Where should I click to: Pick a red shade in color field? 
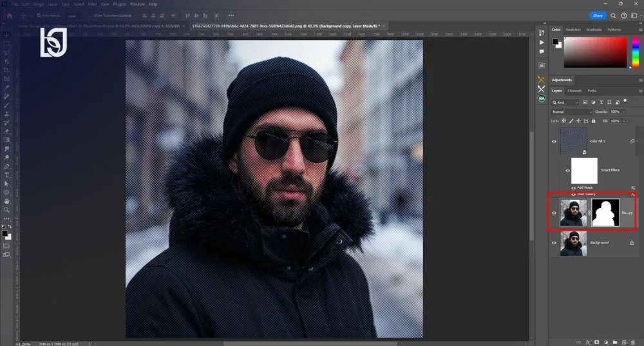[595, 52]
